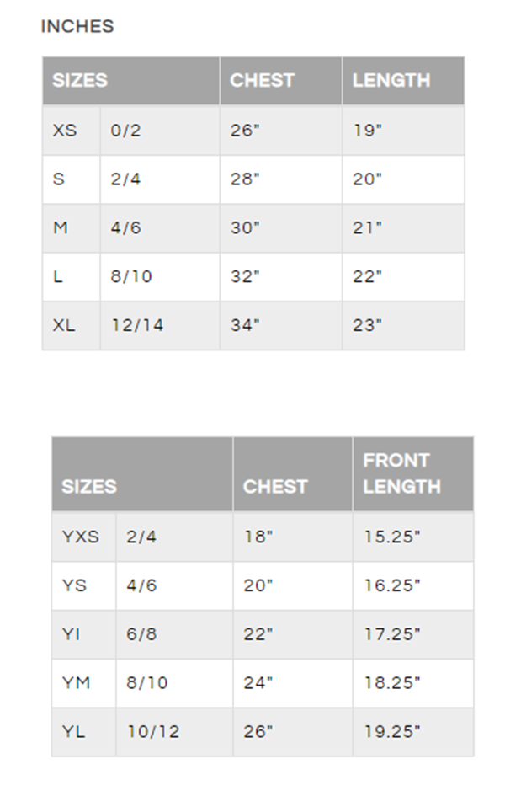
Task: Click the 24" chest value for YM
Action: (x=258, y=682)
